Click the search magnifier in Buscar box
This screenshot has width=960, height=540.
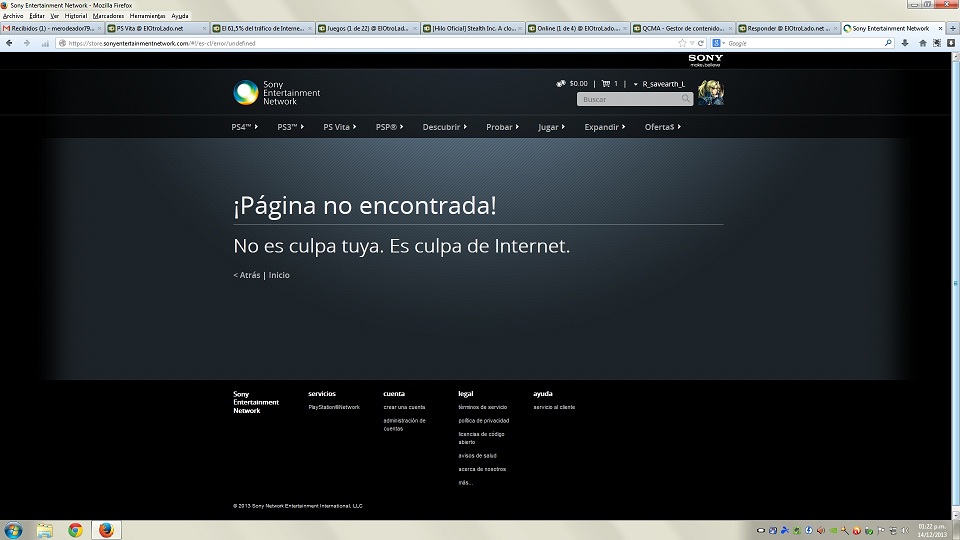coord(685,99)
